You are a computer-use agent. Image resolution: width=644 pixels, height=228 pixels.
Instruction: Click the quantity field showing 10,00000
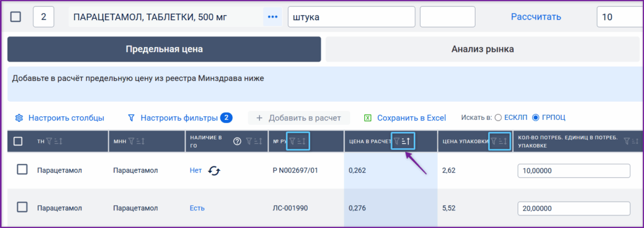(x=574, y=171)
